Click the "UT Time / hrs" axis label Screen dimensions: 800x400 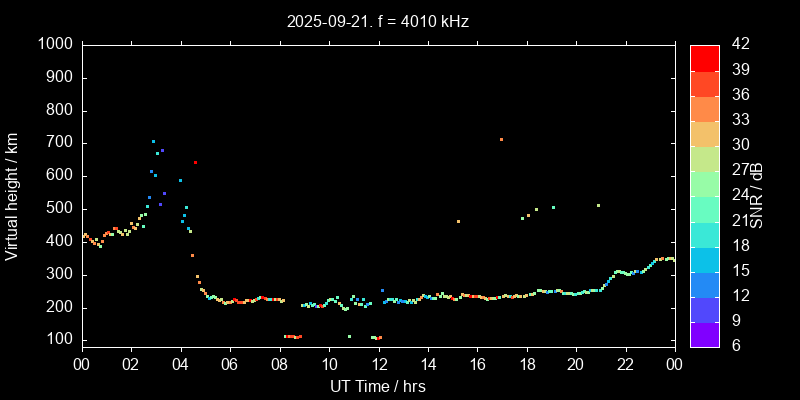click(378, 385)
